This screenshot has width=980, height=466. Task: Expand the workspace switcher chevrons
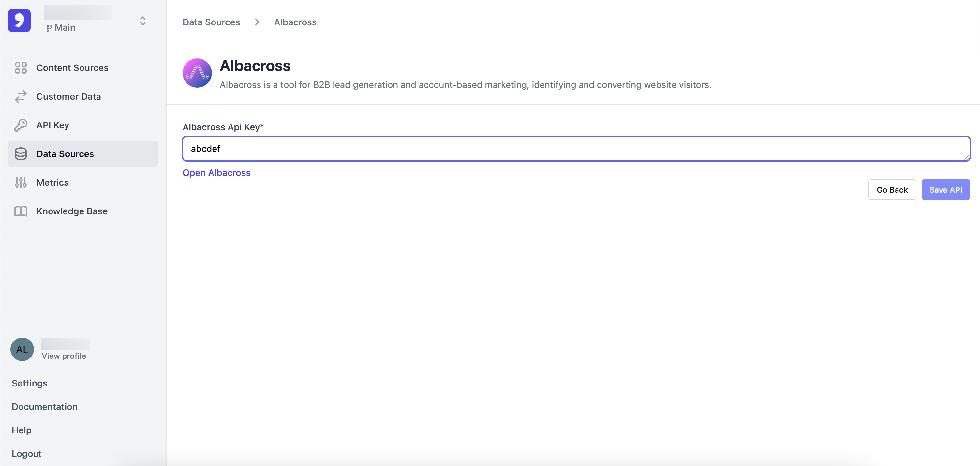(x=143, y=21)
